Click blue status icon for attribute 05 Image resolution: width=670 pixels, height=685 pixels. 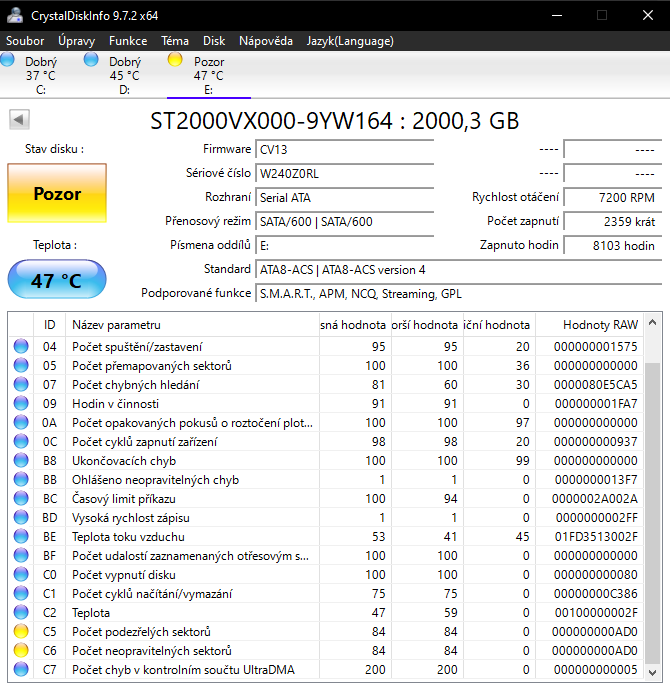click(x=21, y=366)
